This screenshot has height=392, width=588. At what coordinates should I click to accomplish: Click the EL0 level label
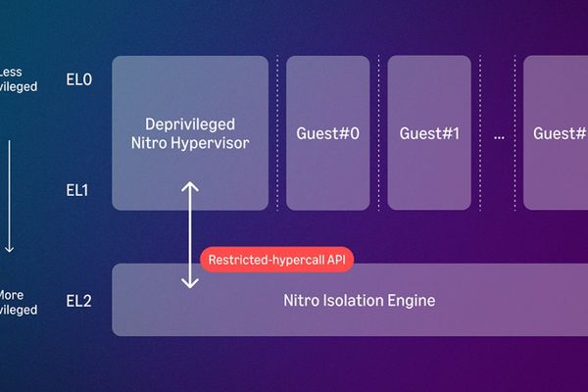pyautogui.click(x=78, y=79)
